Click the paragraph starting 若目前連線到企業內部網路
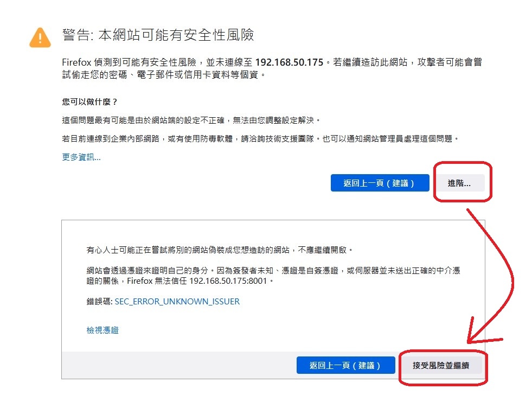The height and width of the screenshot is (408, 532). click(x=260, y=139)
